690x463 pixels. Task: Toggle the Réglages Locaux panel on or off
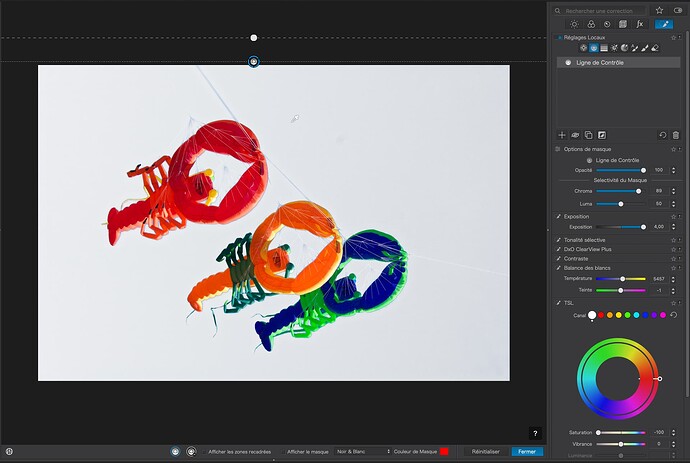point(559,38)
